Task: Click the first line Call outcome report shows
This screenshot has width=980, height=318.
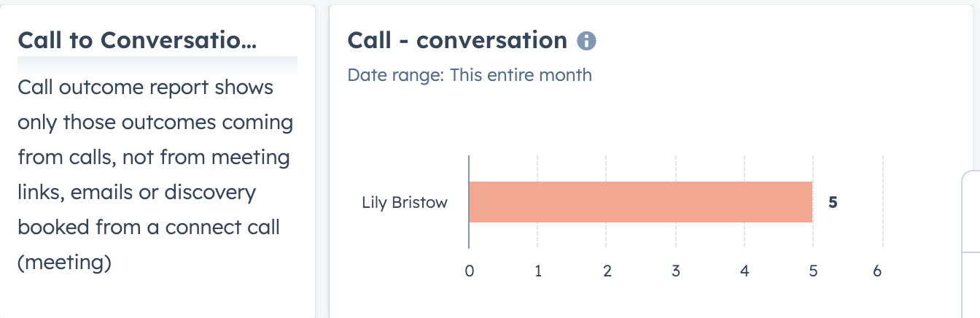Action: (x=146, y=88)
